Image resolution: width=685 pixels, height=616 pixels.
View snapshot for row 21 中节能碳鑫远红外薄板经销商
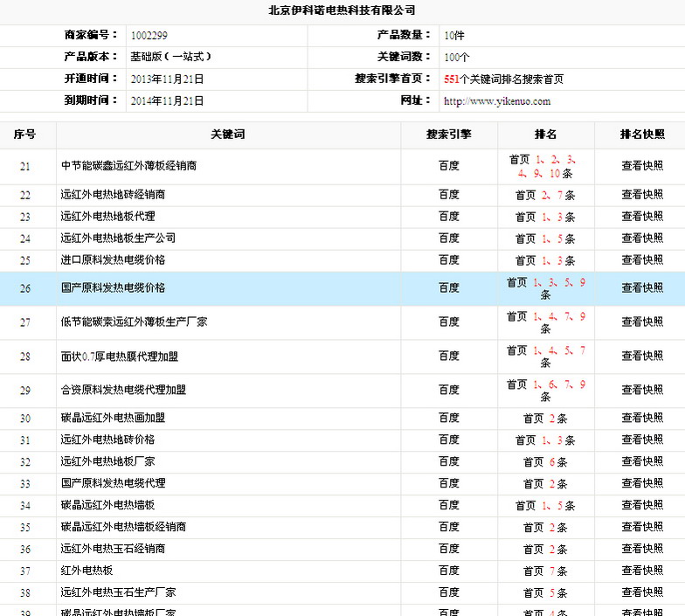tap(642, 166)
